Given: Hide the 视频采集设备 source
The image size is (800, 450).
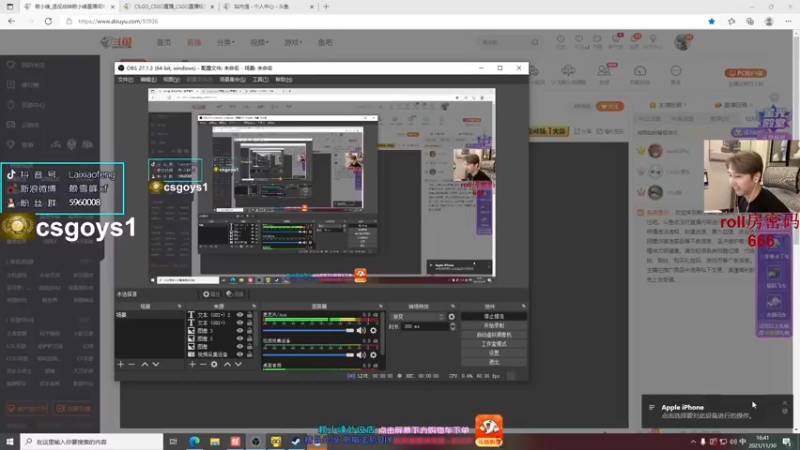Looking at the screenshot, I should tap(240, 354).
